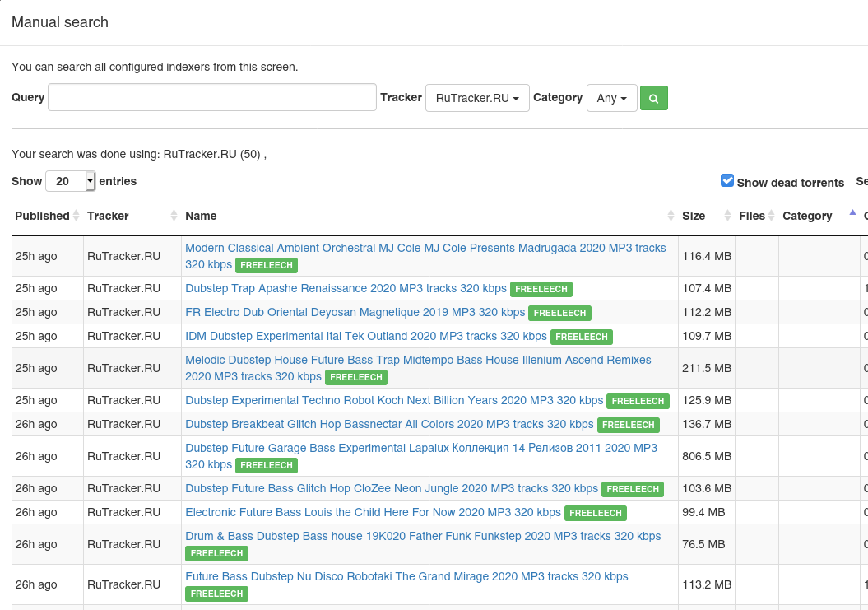
Task: Click the Tracker column sort icon
Action: [x=174, y=216]
